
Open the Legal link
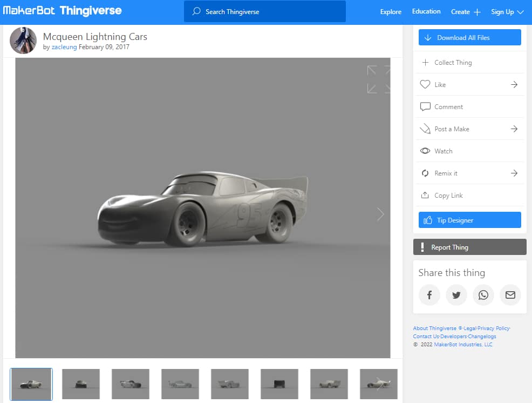coord(469,328)
